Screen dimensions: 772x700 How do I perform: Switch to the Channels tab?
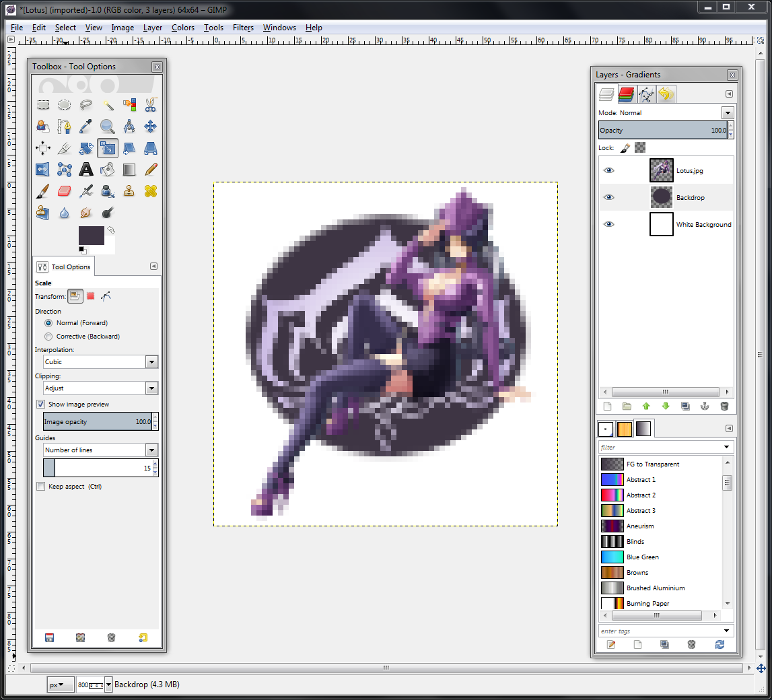point(626,94)
